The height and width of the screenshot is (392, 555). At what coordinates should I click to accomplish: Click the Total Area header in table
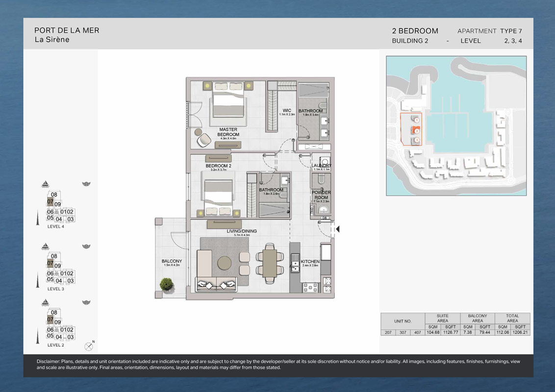[512, 318]
